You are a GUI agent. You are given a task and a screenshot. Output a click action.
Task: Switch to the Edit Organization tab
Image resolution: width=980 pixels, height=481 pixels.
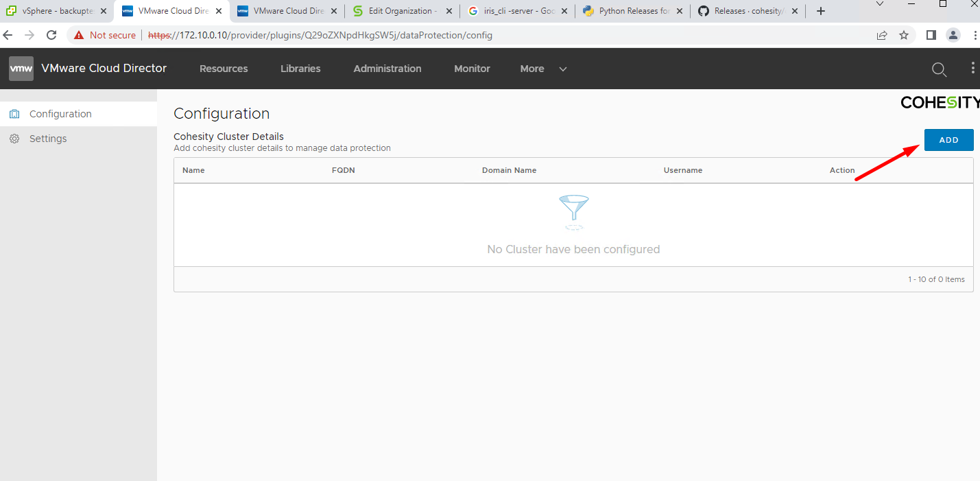(402, 11)
